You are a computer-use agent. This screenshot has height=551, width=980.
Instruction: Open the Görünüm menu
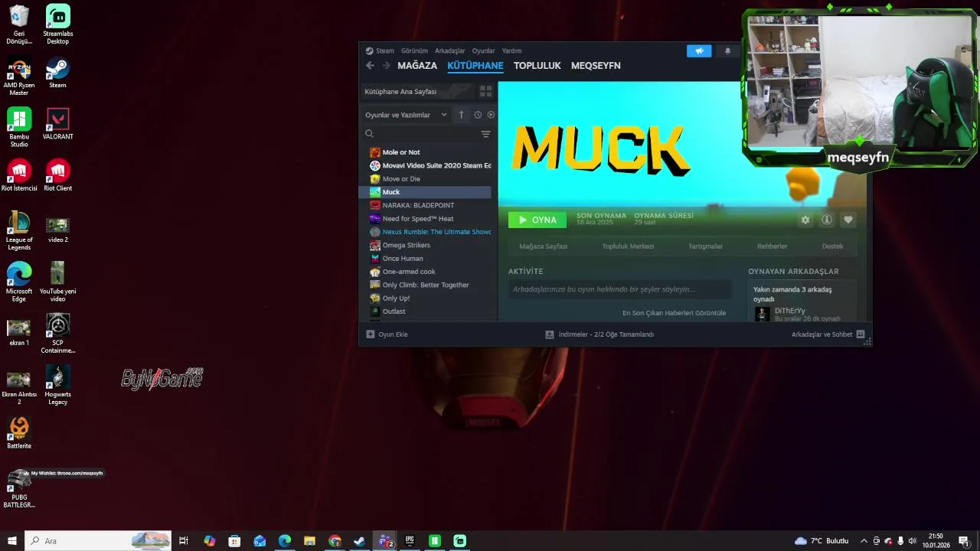[x=414, y=51]
